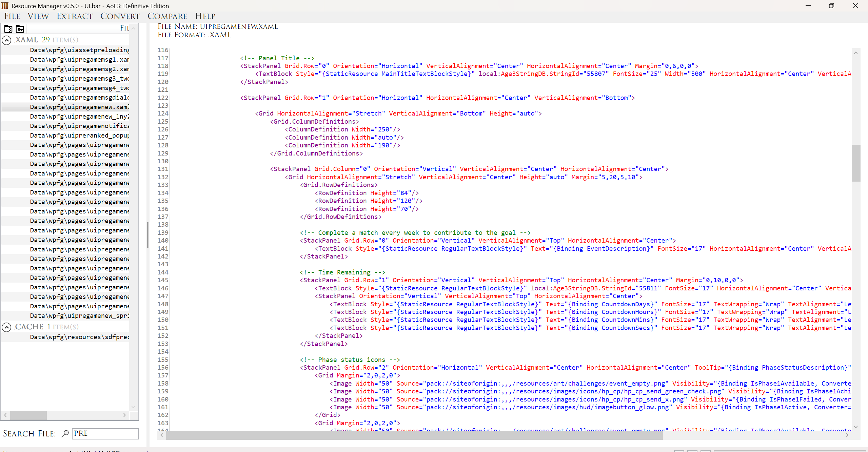Select Data\wpfg\uipregamemsg1 file entry
This screenshot has width=868, height=452.
point(79,60)
